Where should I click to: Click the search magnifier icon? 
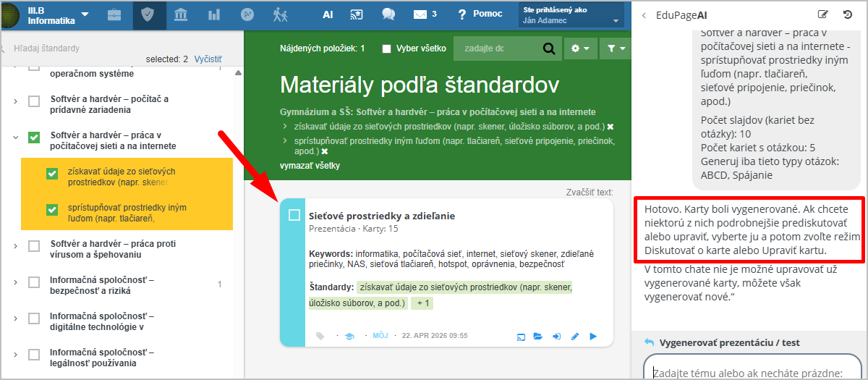click(549, 48)
